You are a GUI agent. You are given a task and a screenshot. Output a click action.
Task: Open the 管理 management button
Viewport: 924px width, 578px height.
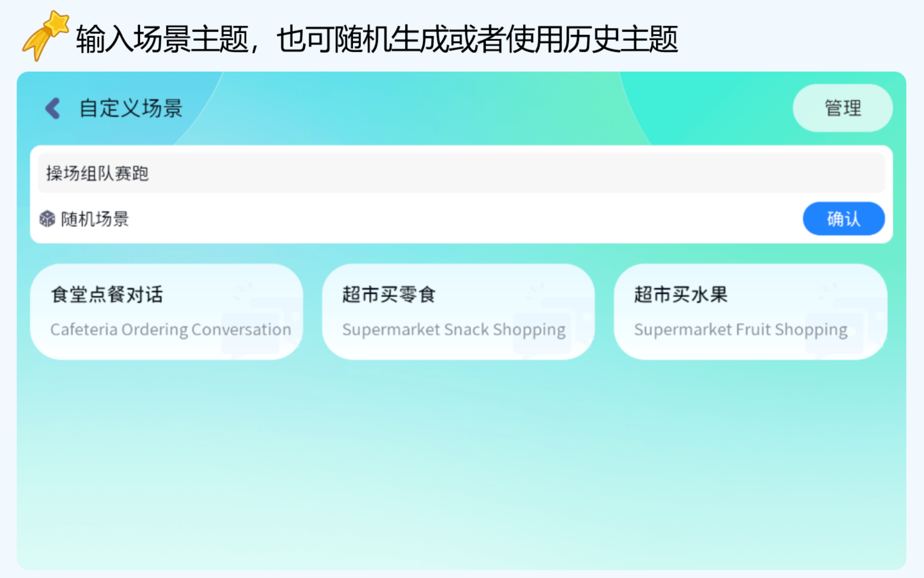pos(842,108)
